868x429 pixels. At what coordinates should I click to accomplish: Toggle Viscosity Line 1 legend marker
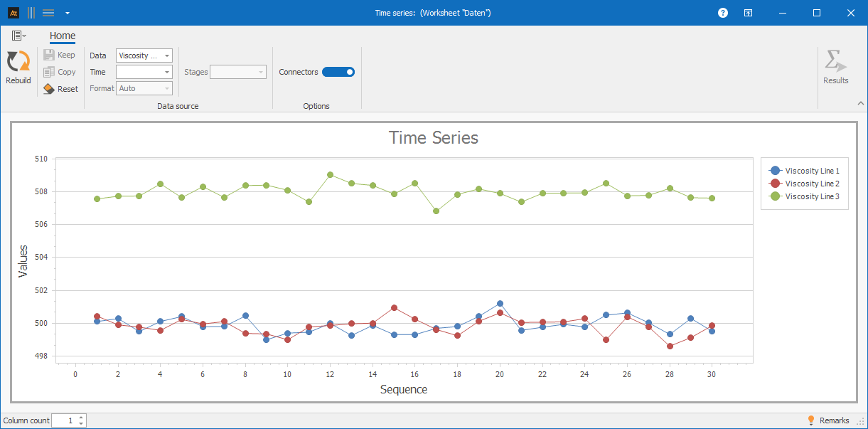775,171
